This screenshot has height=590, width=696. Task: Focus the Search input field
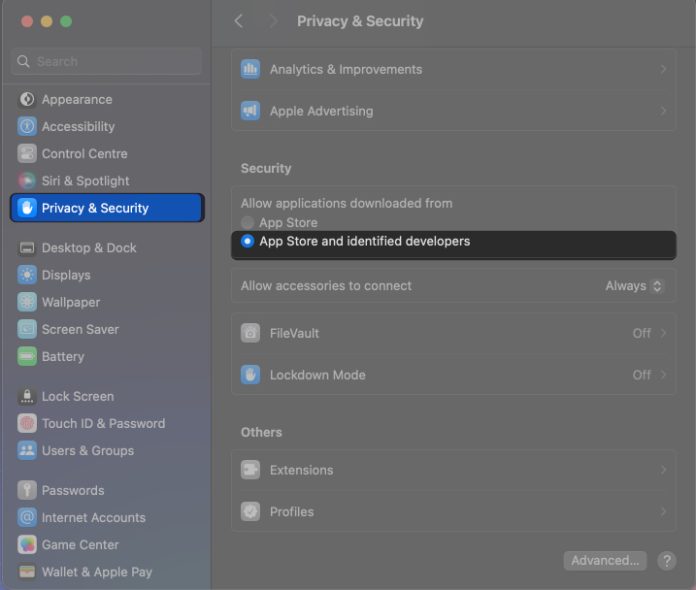107,61
